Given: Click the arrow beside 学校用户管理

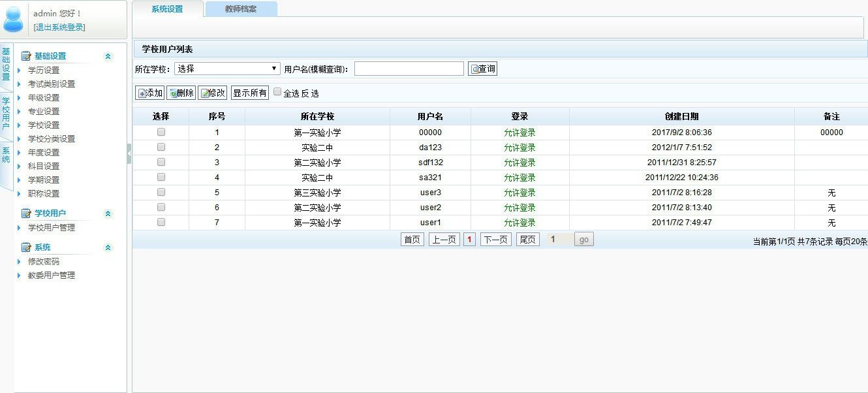Looking at the screenshot, I should pos(20,228).
